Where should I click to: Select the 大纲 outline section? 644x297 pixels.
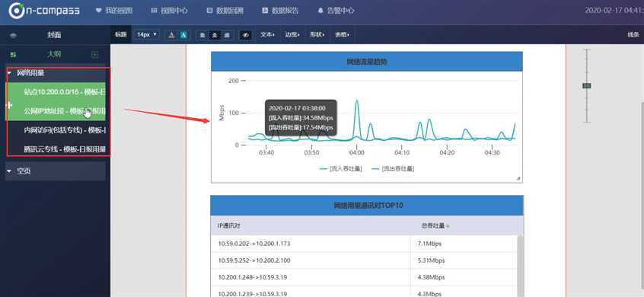54,54
